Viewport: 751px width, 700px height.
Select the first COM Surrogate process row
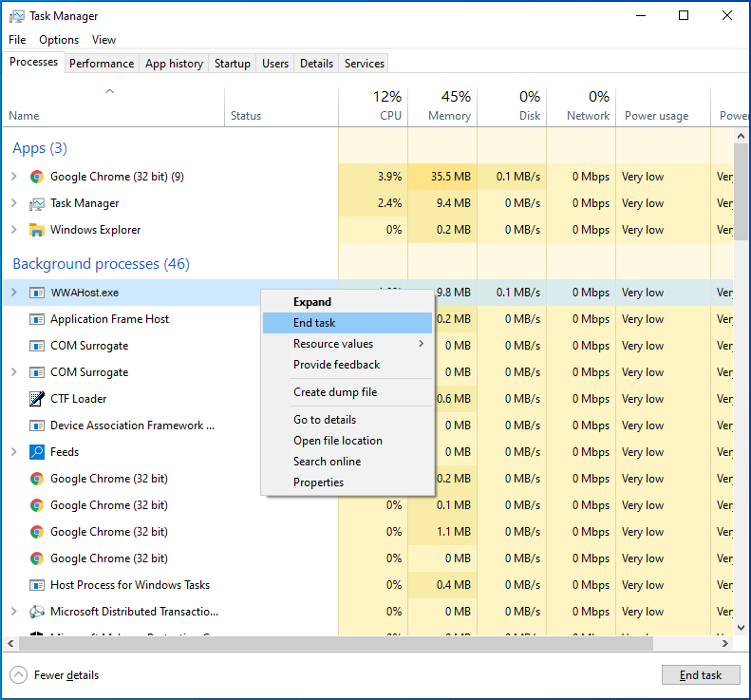132,346
